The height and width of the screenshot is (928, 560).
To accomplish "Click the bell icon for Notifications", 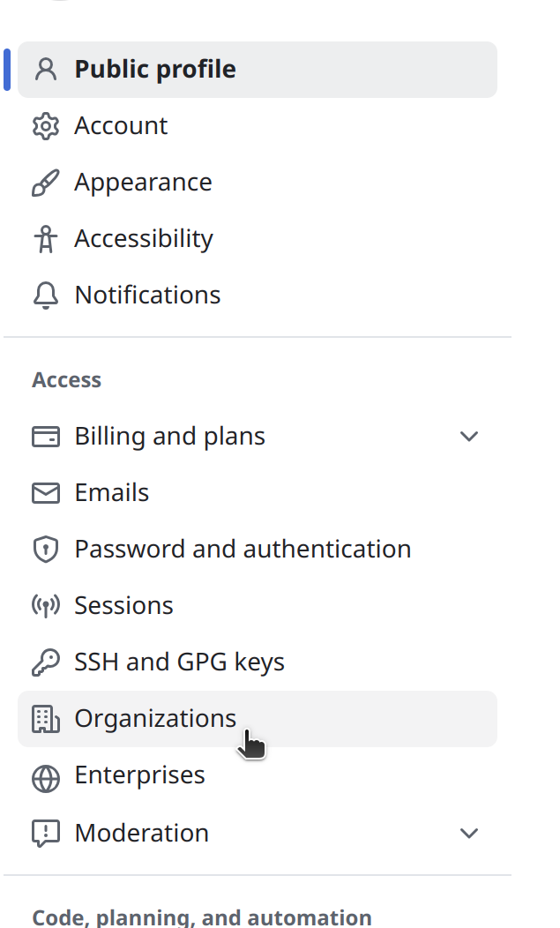I will click(45, 296).
